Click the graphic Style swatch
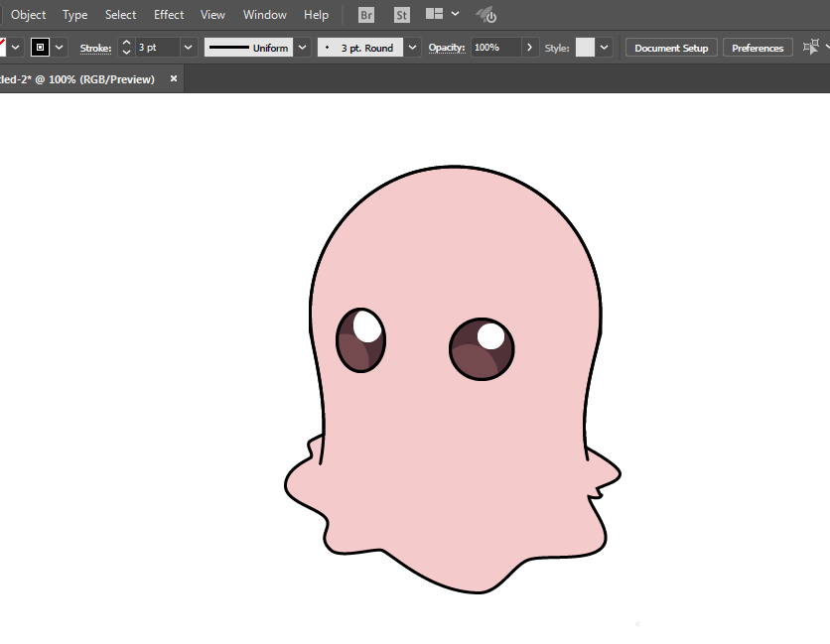 click(x=585, y=48)
